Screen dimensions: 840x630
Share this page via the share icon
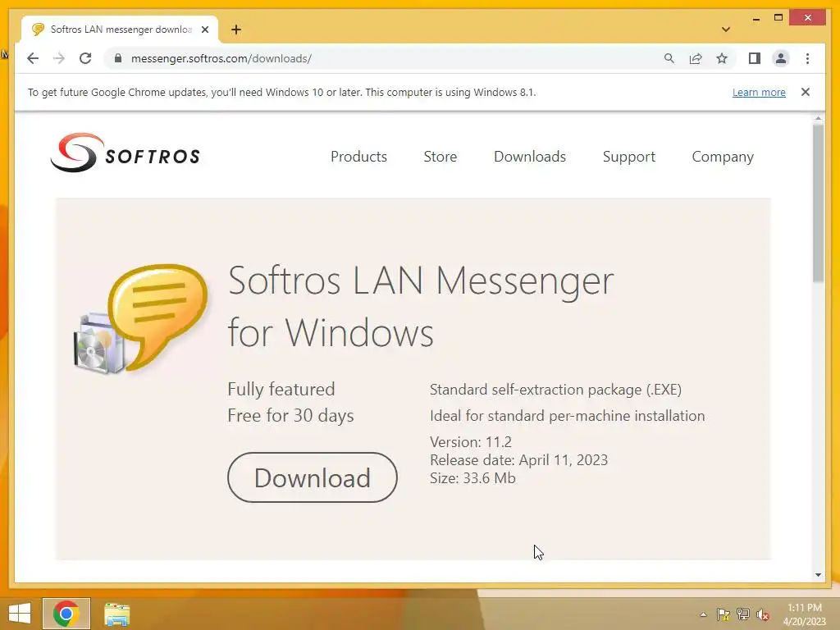click(x=696, y=58)
